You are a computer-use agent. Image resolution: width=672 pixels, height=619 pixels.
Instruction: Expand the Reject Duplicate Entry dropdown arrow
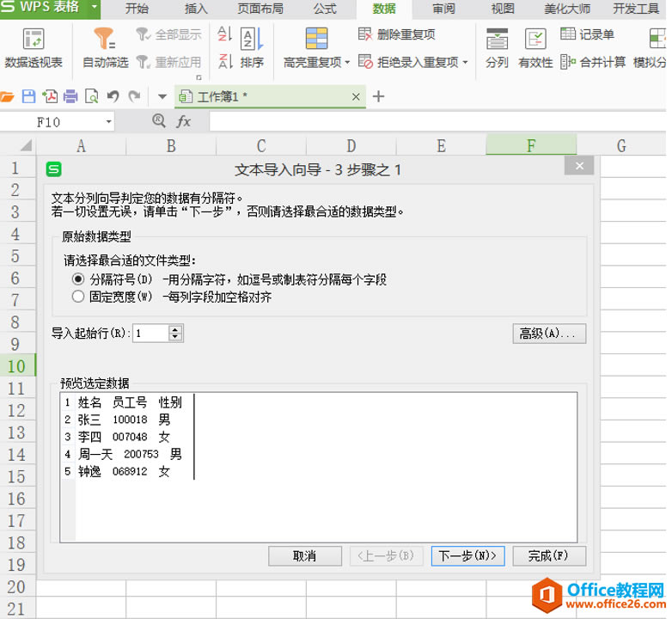[x=465, y=63]
